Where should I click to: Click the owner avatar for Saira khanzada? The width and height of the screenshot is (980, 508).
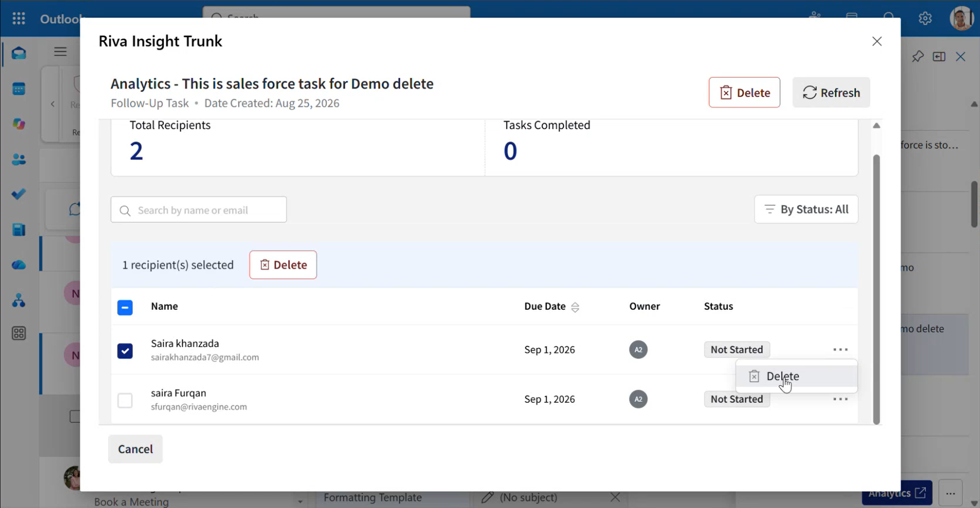[638, 349]
